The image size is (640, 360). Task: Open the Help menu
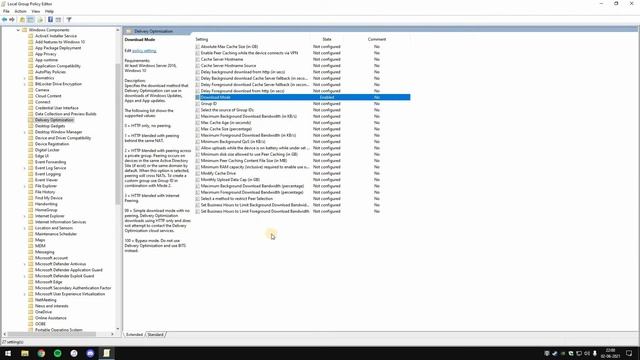49,11
